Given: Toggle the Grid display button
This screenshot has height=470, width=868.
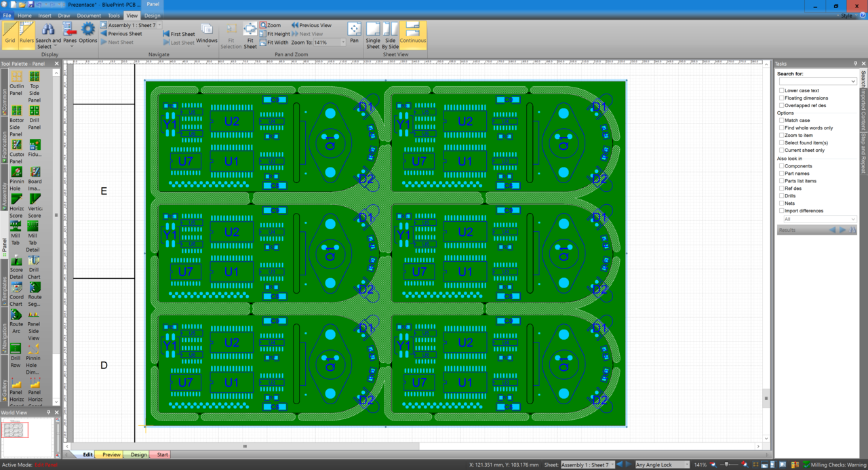Looking at the screenshot, I should tap(9, 34).
